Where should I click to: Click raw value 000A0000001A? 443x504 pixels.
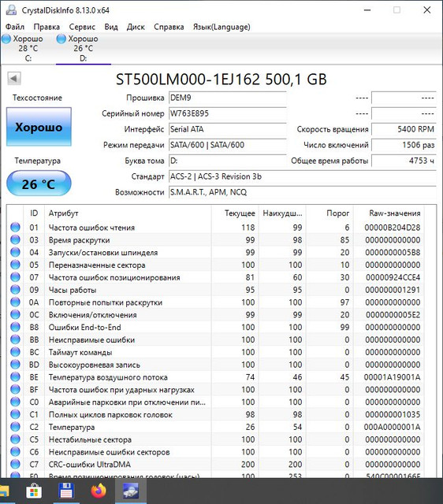pyautogui.click(x=393, y=427)
